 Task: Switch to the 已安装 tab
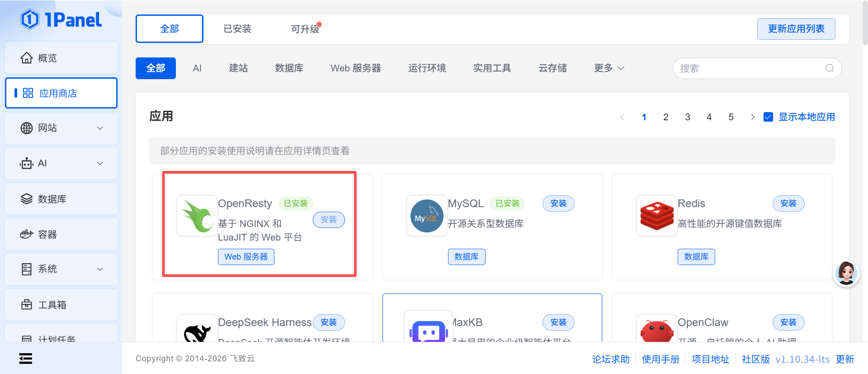coord(237,29)
